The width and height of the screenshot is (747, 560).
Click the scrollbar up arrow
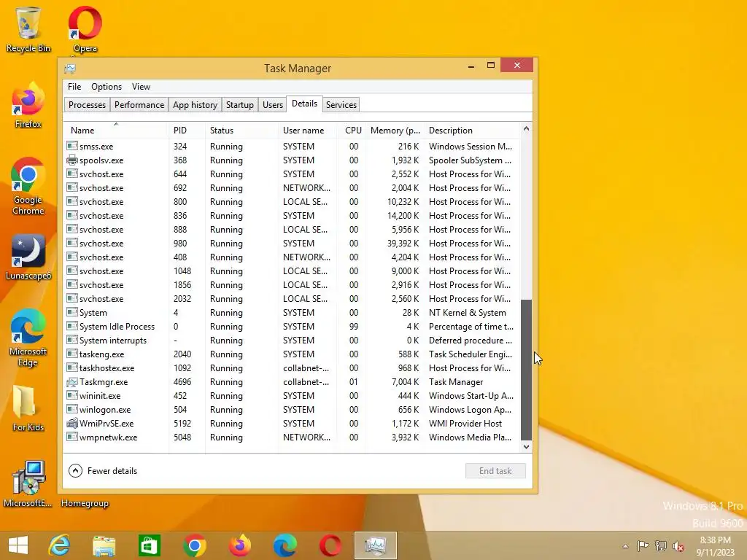click(526, 128)
